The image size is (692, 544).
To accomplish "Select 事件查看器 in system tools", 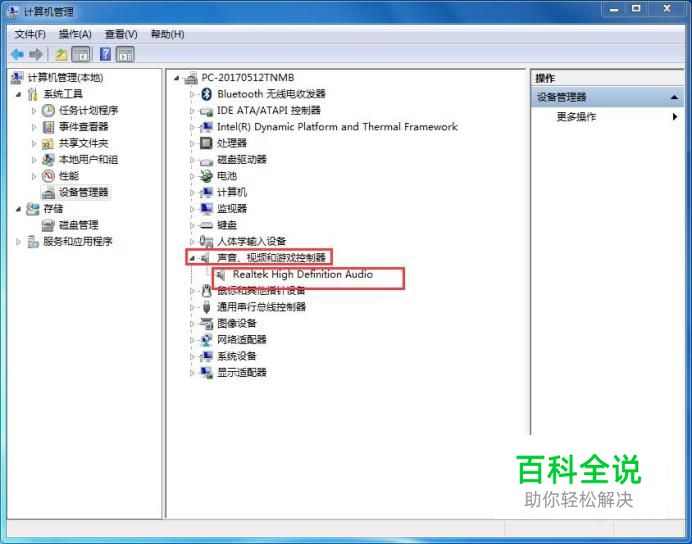I will click(83, 127).
